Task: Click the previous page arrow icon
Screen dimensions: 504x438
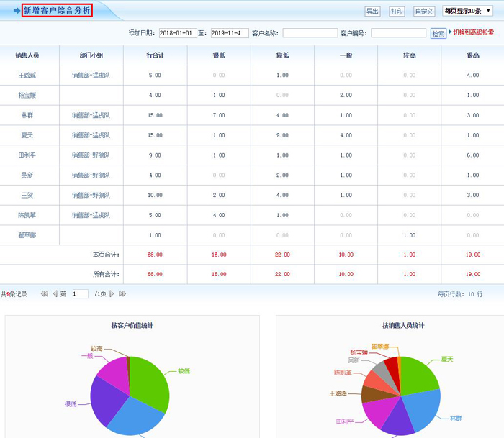Action: point(54,294)
